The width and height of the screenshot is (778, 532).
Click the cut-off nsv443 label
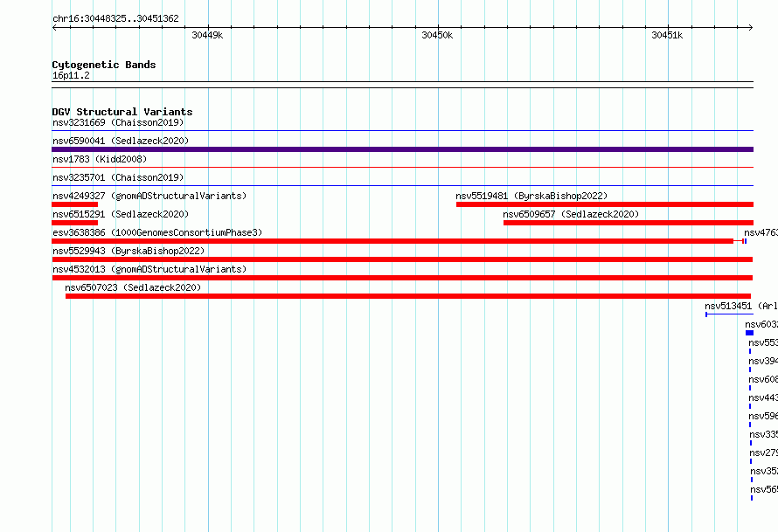(763, 397)
